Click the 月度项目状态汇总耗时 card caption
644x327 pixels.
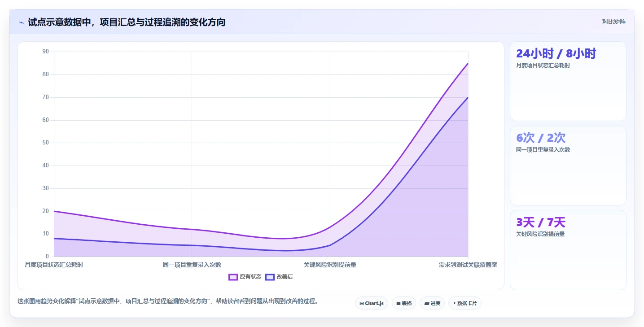click(x=543, y=65)
